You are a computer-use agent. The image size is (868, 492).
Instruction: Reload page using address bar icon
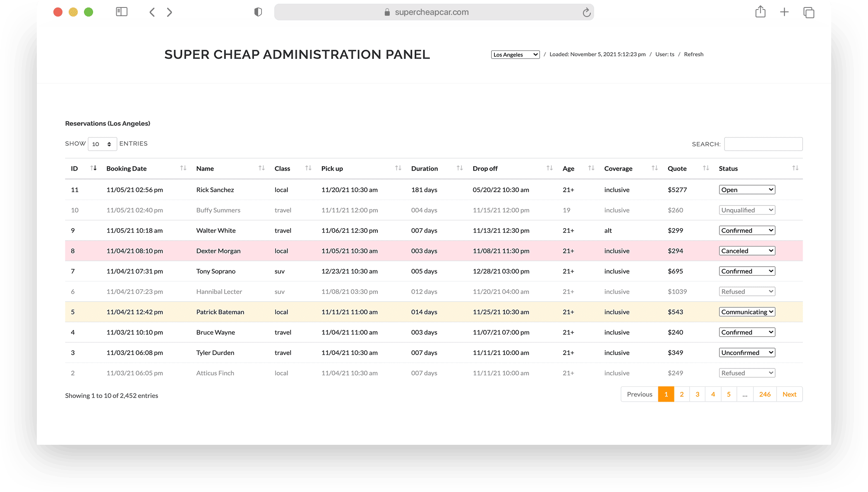click(x=586, y=12)
